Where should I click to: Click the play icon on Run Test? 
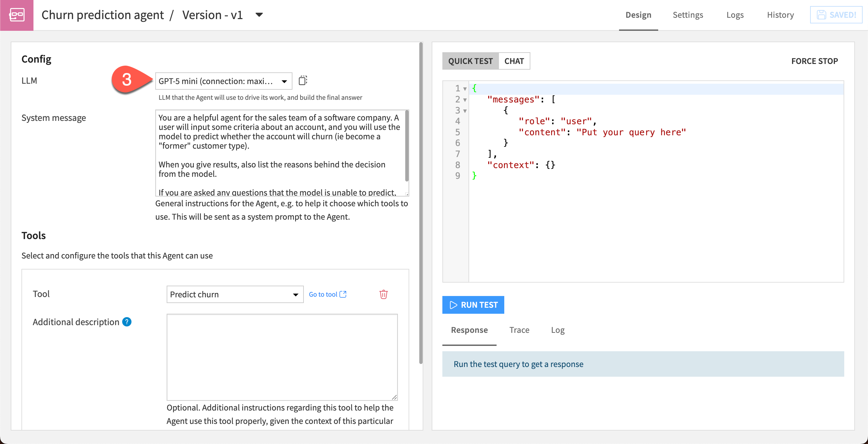(453, 305)
